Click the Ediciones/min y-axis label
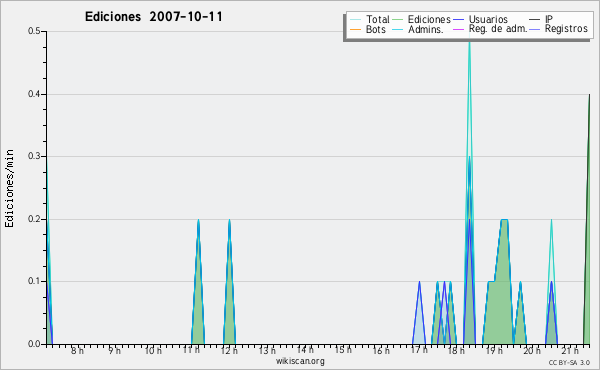 [9, 188]
